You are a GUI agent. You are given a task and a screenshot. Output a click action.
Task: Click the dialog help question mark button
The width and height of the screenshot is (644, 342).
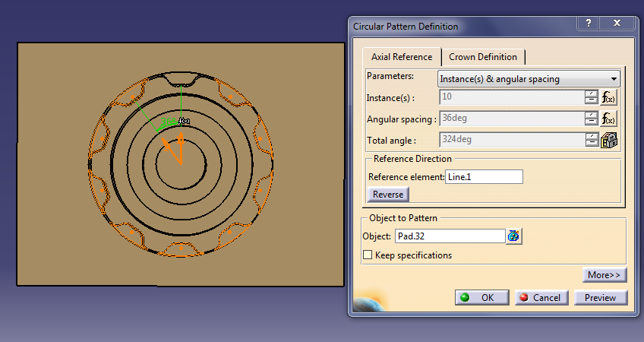(x=589, y=24)
